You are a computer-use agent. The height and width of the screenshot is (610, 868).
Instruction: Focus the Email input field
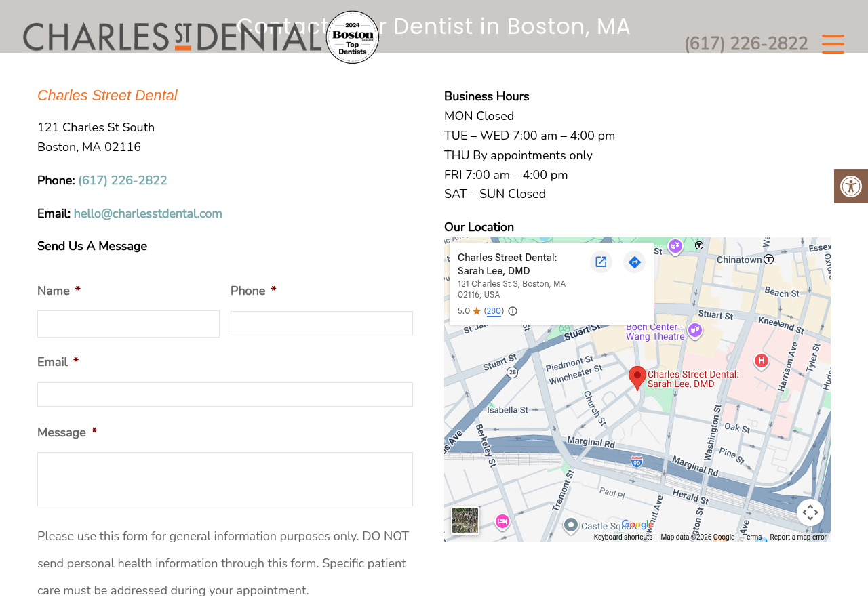pos(225,394)
